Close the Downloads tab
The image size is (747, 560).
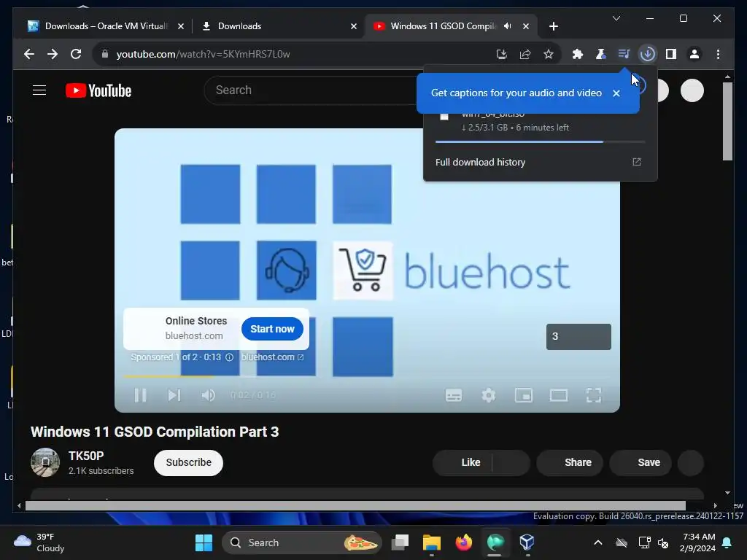(x=354, y=27)
